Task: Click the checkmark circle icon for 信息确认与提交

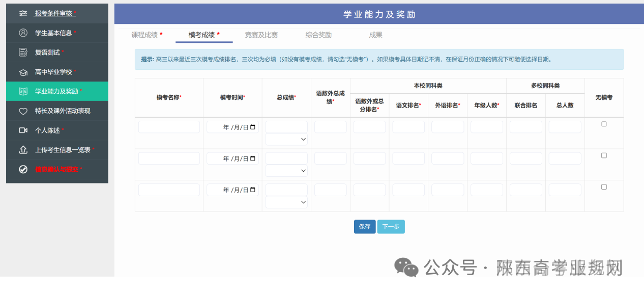Action: pyautogui.click(x=23, y=169)
